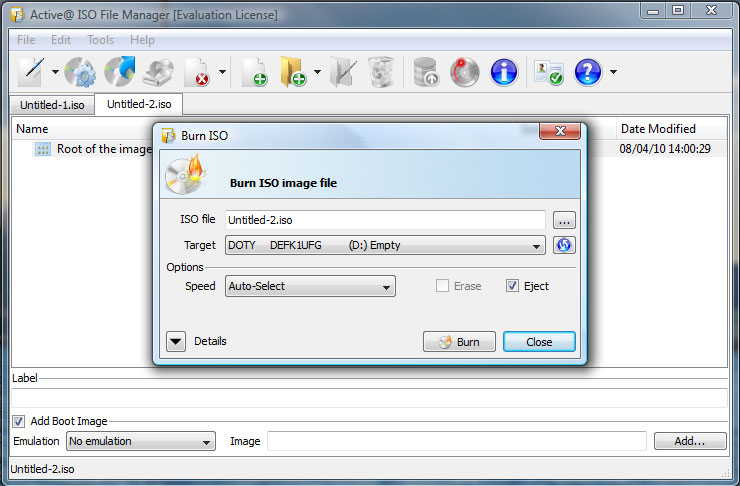This screenshot has width=740, height=486.
Task: Click the database upload icon in toolbar
Action: coord(426,72)
